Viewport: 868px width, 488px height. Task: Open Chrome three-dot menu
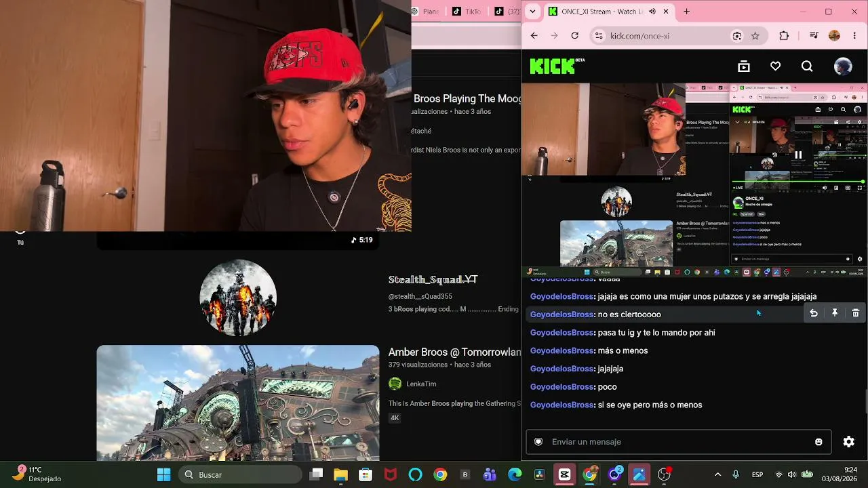pos(854,36)
